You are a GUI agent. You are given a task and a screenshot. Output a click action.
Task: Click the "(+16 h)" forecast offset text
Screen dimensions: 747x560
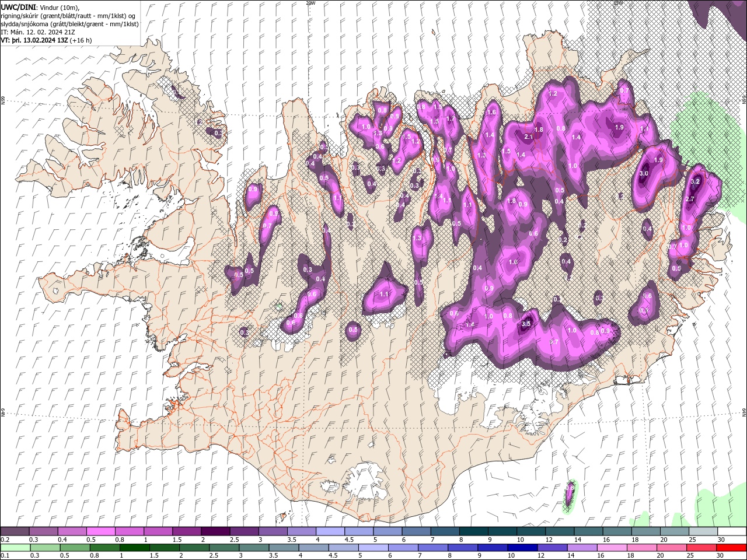(81, 40)
